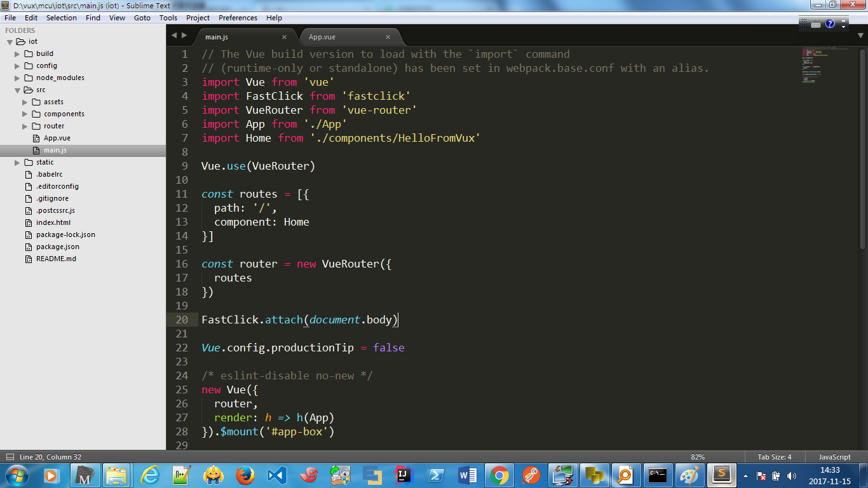Click the panel switcher icon in status bar
Screen dimensions: 868x488
point(10,457)
